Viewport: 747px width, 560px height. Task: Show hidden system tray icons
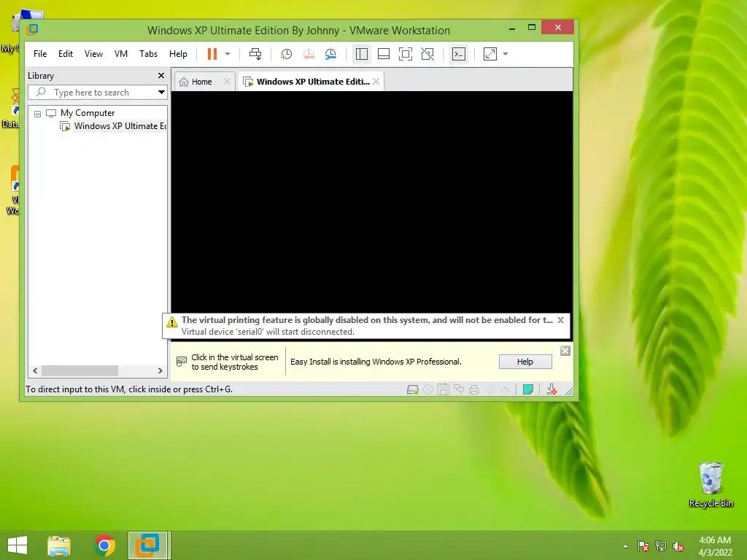pos(625,546)
